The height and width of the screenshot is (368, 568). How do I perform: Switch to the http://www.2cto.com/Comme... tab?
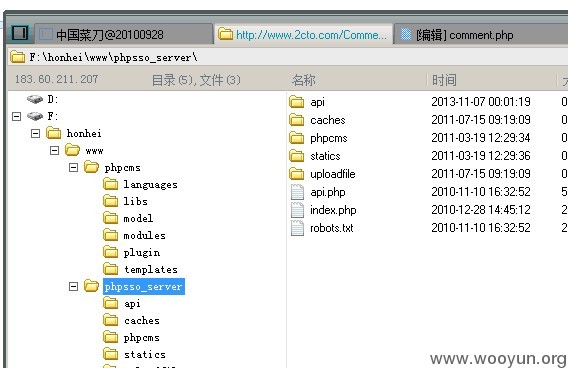pos(304,34)
